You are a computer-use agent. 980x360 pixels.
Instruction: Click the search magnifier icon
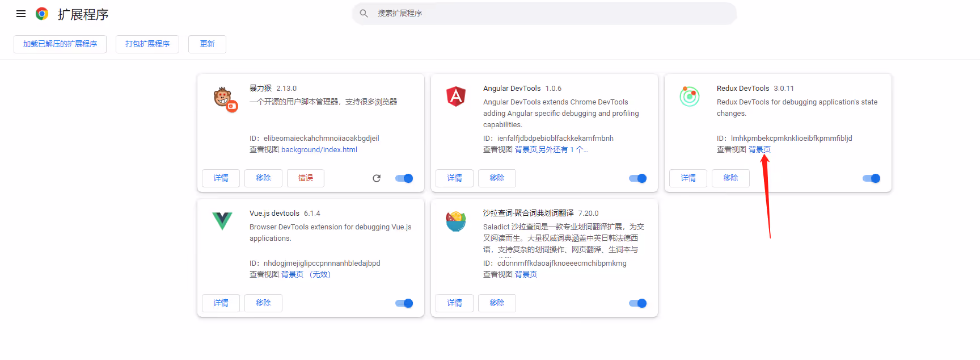coord(364,13)
